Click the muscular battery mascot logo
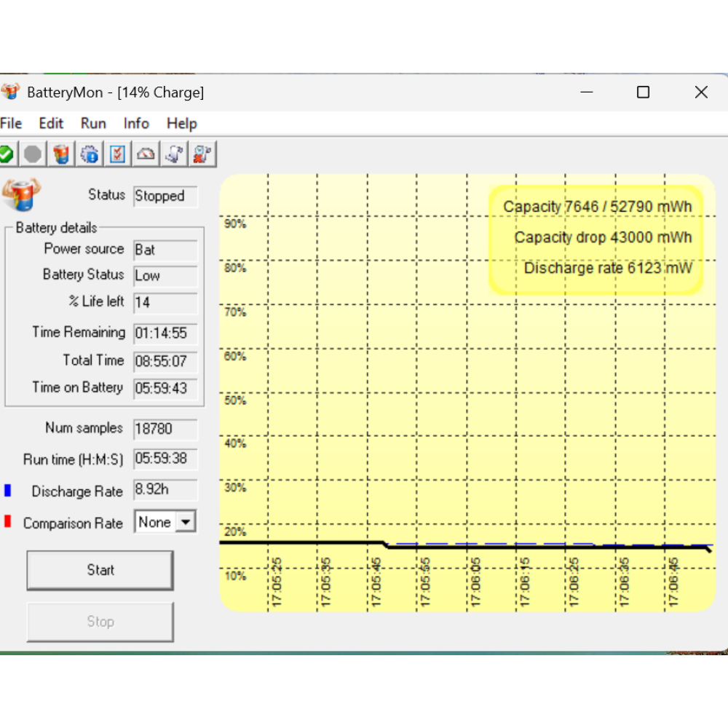Screen dimensions: 728x728 click(x=21, y=195)
